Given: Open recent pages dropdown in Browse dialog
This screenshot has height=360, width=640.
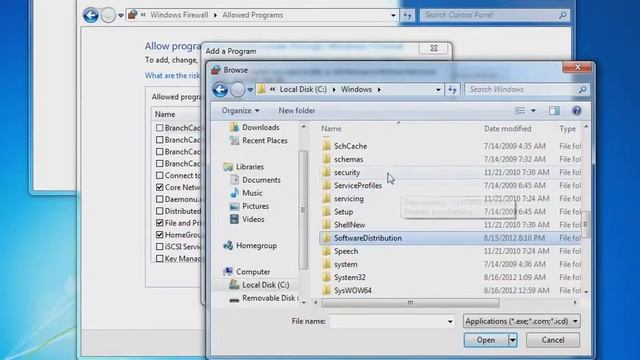Looking at the screenshot, I should [x=250, y=90].
